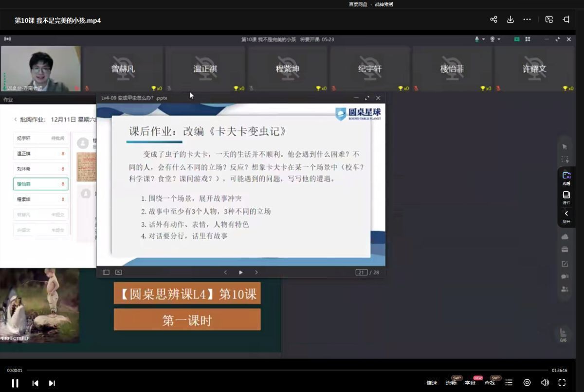584x392 pixels.
Task: Go to the next slide in the pptx viewer
Action: tap(256, 272)
